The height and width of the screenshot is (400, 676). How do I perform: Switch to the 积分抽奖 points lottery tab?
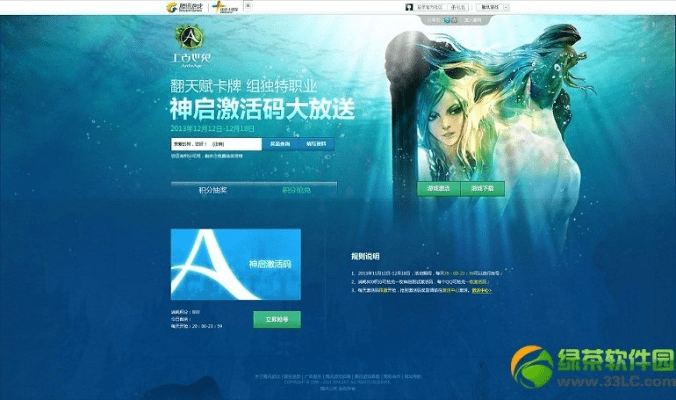(x=212, y=188)
